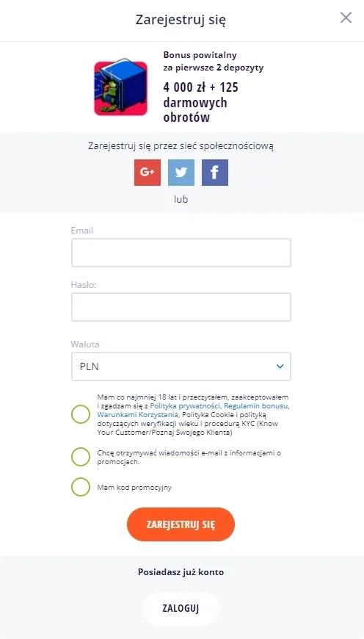The height and width of the screenshot is (639, 364).
Task: Click the Bonus powitalny heading text
Action: pyautogui.click(x=200, y=55)
